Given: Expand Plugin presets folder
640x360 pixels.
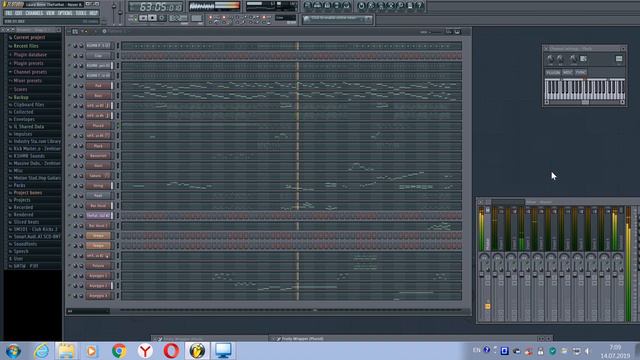Looking at the screenshot, I should 28,63.
